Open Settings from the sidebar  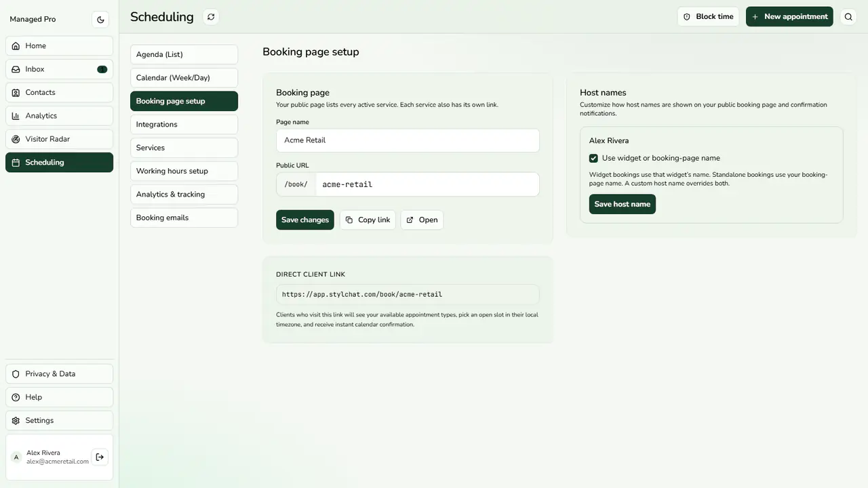(x=60, y=420)
